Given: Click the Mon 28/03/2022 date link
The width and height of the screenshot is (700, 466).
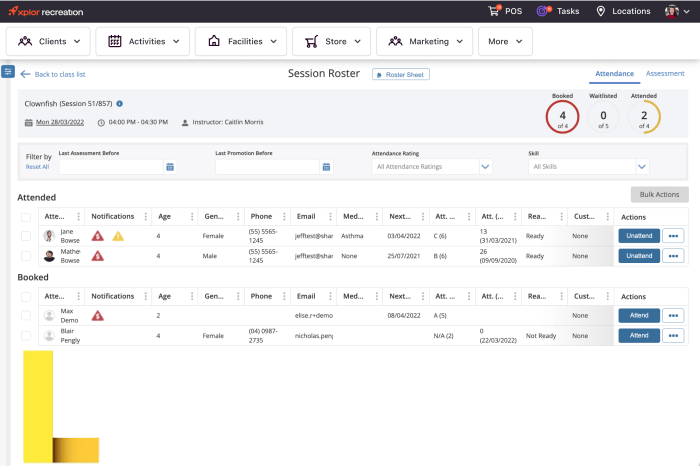Looking at the screenshot, I should click(x=60, y=122).
